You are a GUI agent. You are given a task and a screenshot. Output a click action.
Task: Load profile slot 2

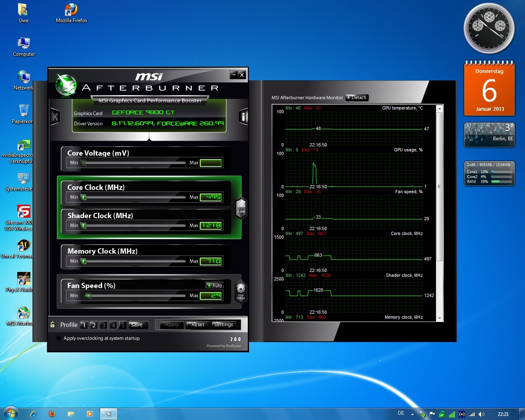[x=94, y=325]
